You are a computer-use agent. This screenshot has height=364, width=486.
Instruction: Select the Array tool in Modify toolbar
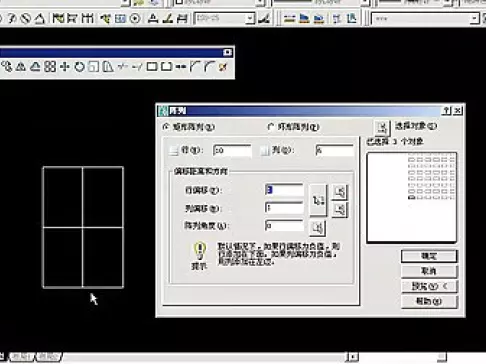click(x=50, y=67)
